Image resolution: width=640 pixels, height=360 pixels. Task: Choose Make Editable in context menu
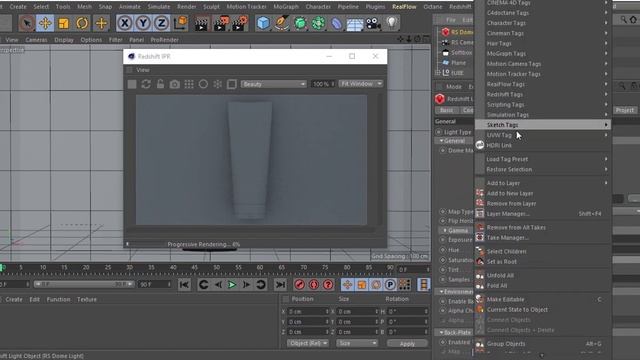pyautogui.click(x=542, y=300)
